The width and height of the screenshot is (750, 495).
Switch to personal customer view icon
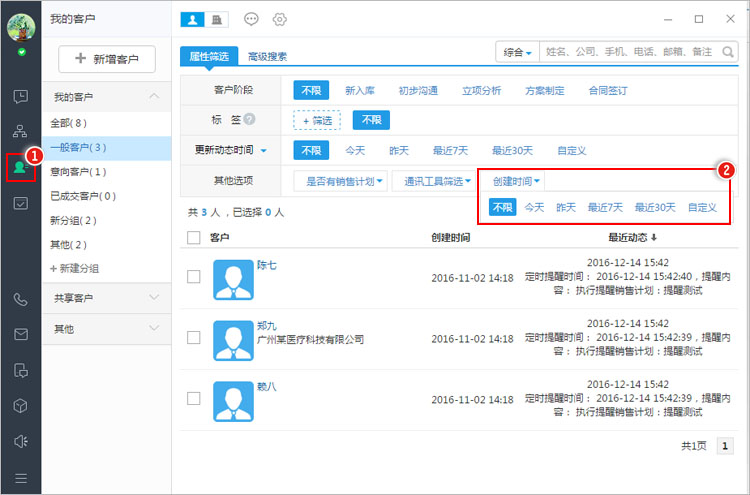(x=192, y=20)
